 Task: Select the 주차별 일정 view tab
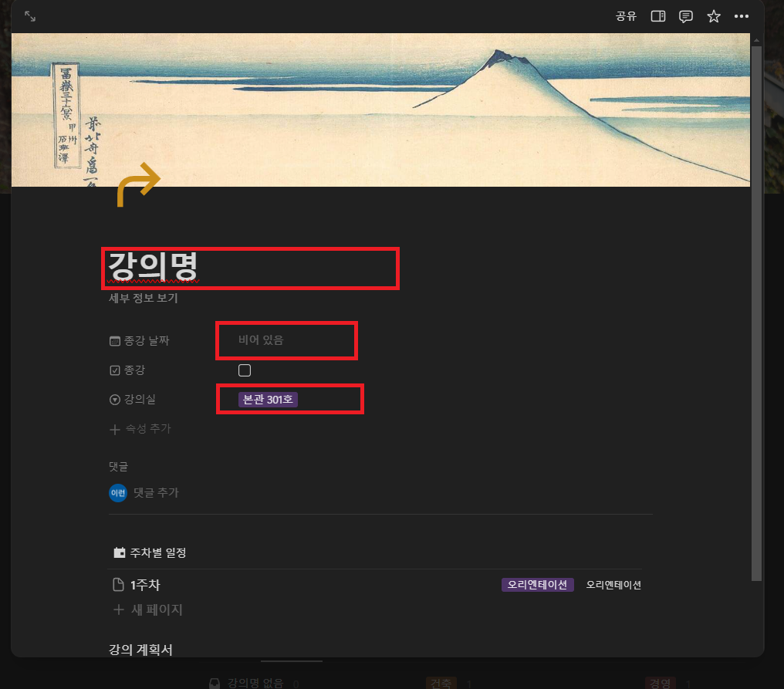click(x=150, y=552)
